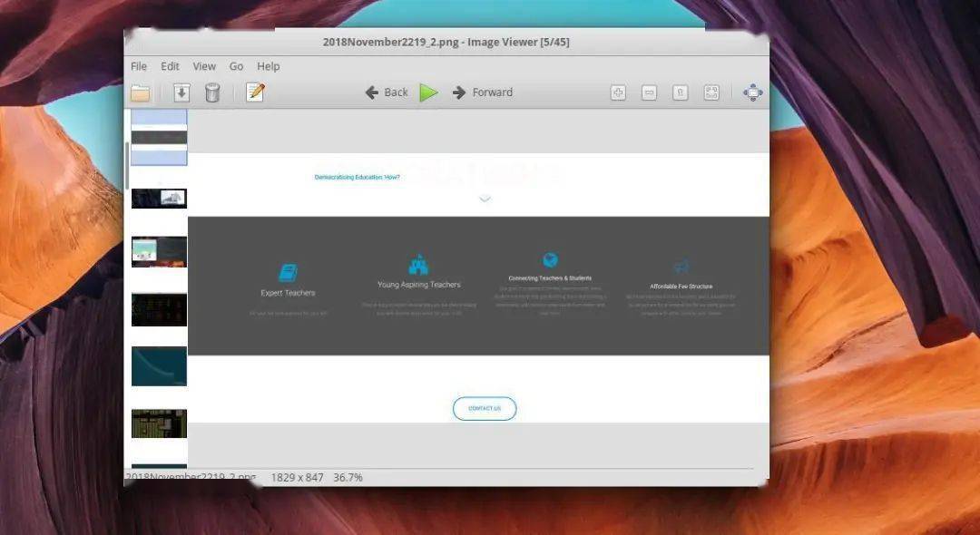This screenshot has height=535, width=980.
Task: Select the teal-colored thumbnail in sidebar
Action: tap(159, 366)
